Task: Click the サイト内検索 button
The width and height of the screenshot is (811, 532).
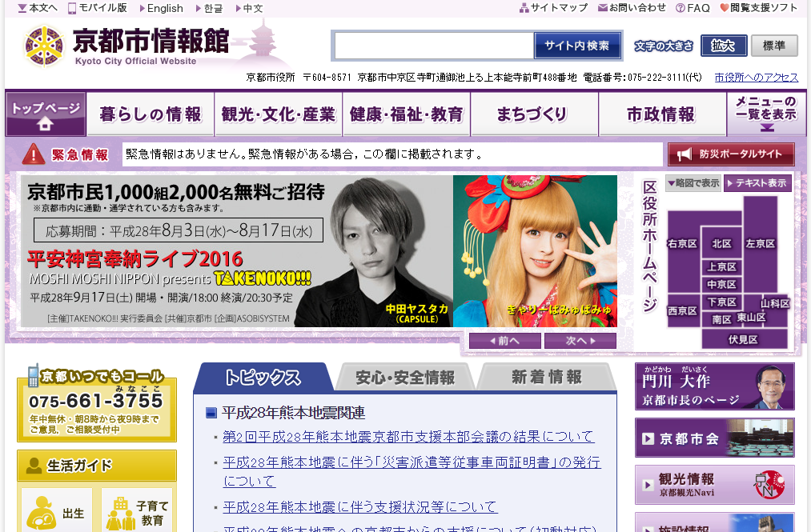Action: tap(577, 46)
